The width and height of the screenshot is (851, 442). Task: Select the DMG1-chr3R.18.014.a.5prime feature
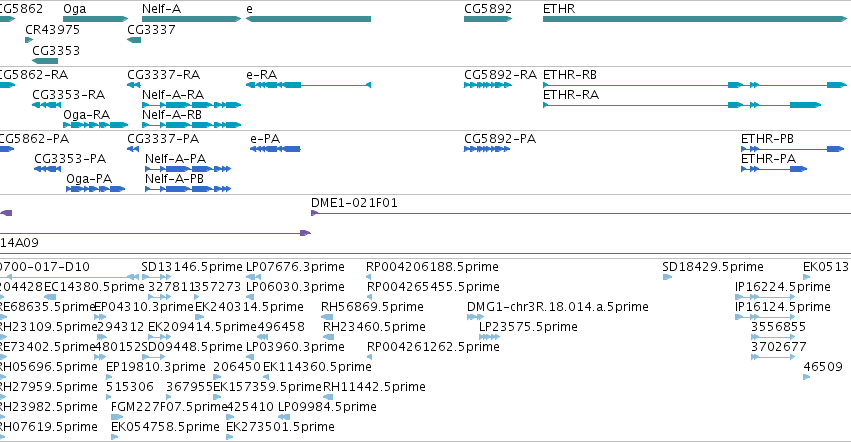475,317
